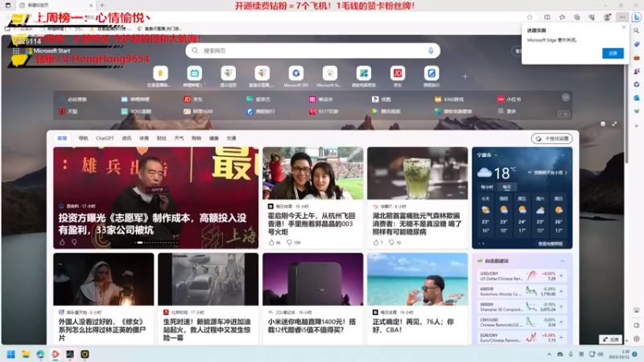Open site links panel three-dot menu

[566, 97]
